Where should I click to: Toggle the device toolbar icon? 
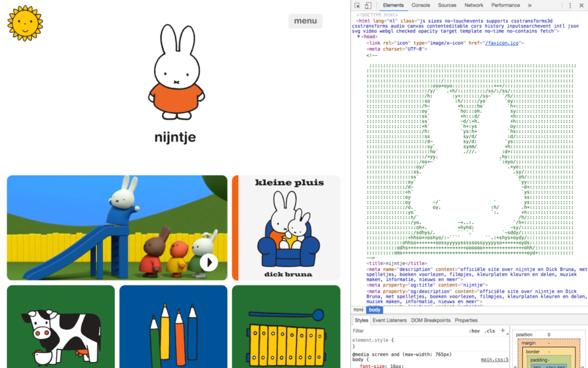368,6
